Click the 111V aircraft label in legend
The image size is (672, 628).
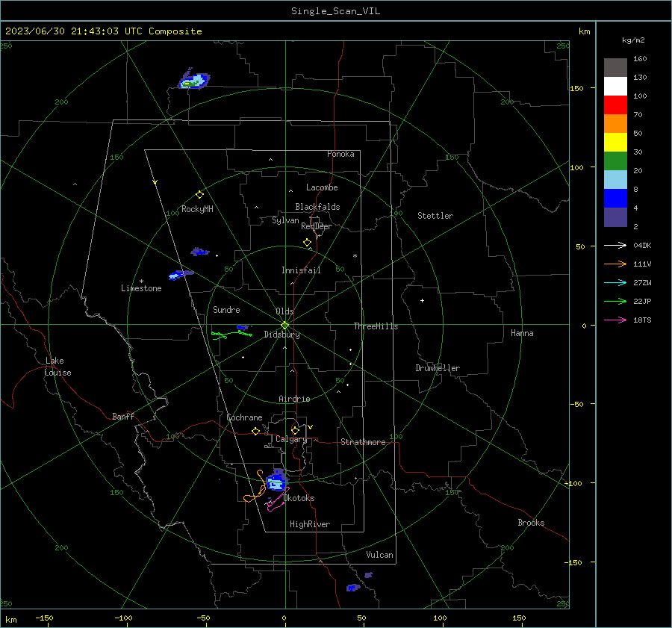[x=642, y=264]
